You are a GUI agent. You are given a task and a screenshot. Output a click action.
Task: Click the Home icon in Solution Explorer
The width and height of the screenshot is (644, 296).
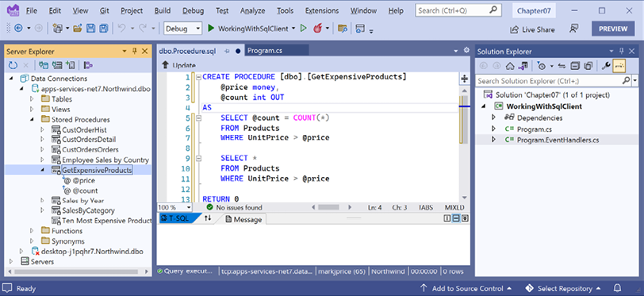510,65
